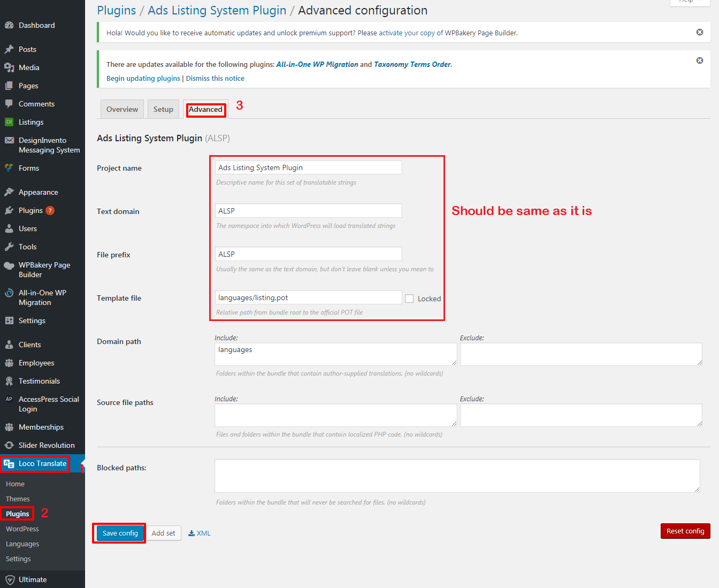The height and width of the screenshot is (588, 719).
Task: Open Loco Translate WordPress submenu item
Action: 22,529
